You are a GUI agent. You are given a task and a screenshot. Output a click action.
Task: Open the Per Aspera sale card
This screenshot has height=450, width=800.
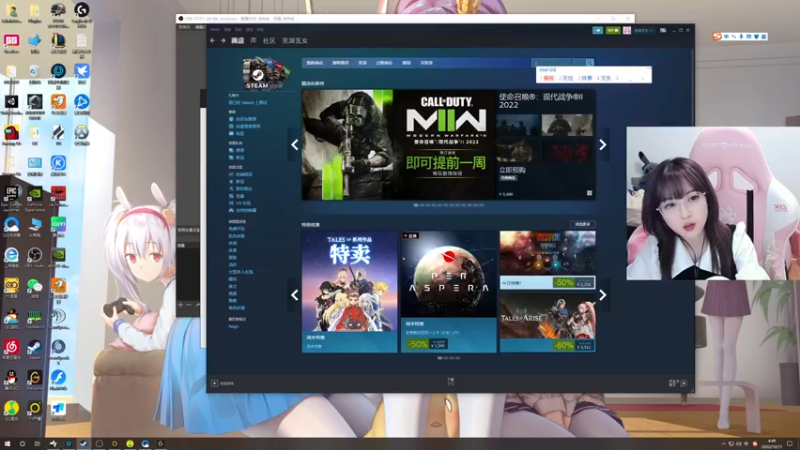[448, 291]
